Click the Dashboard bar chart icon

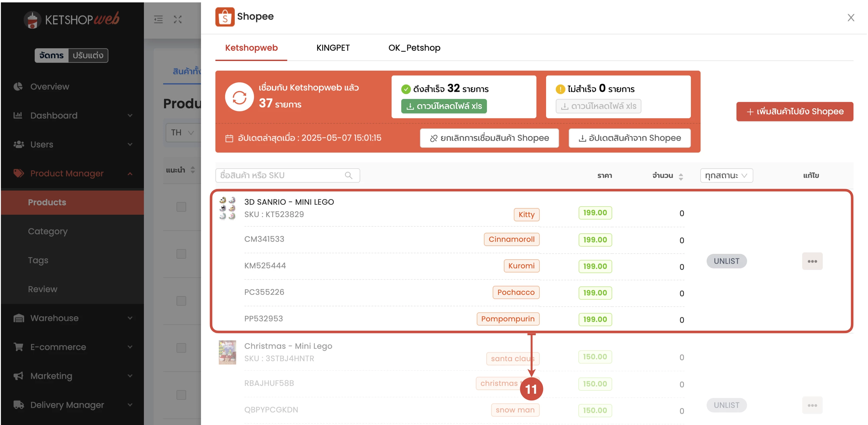pos(18,115)
